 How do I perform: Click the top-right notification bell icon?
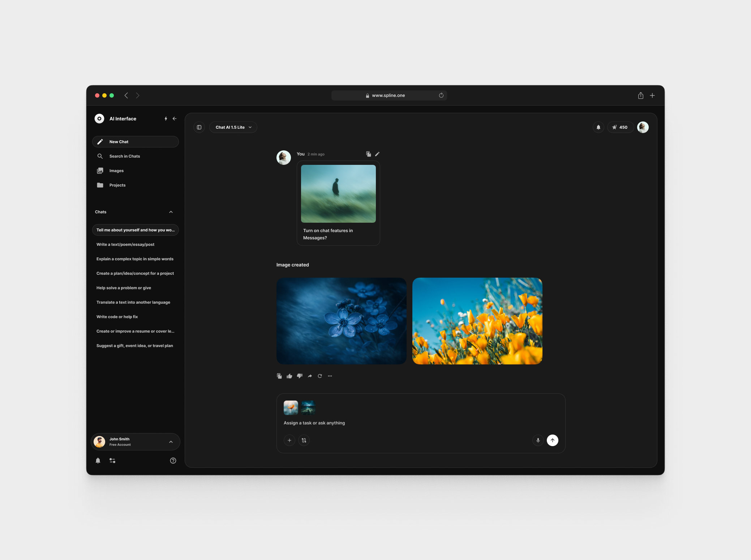[x=598, y=127]
